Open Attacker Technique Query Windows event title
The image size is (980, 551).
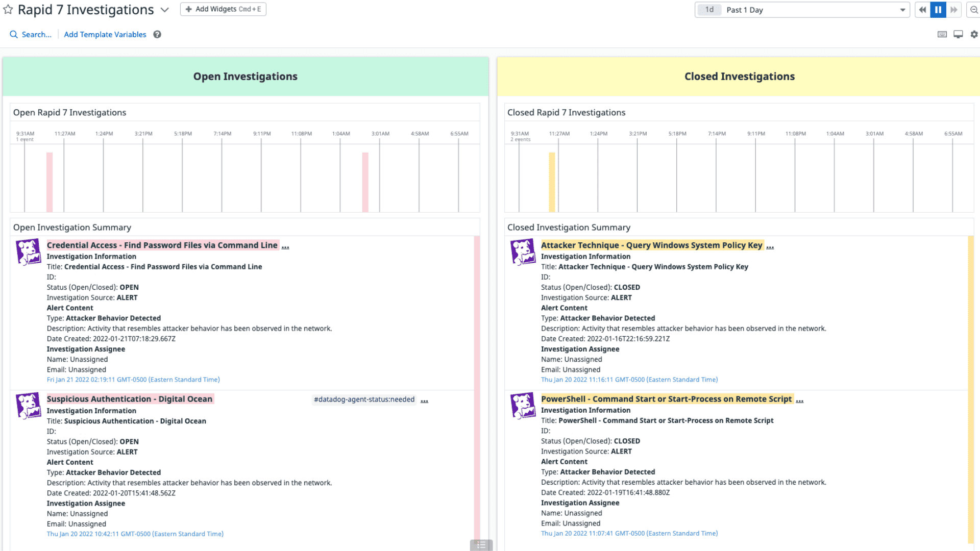pyautogui.click(x=652, y=245)
